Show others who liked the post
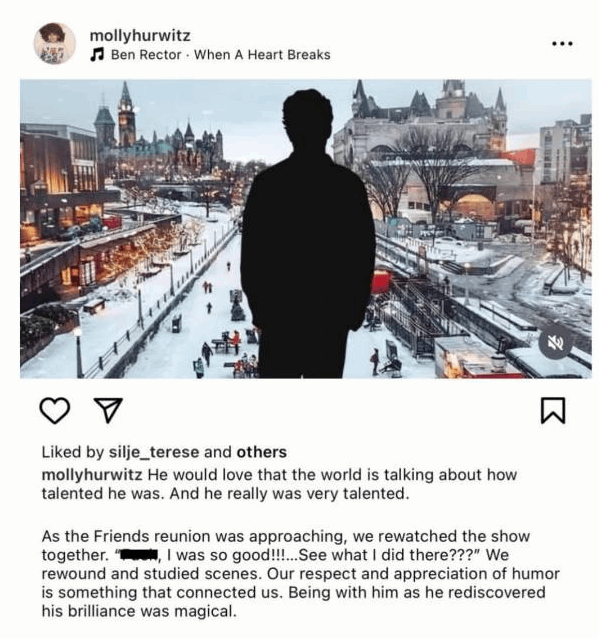The width and height of the screenshot is (599, 639). coord(262,452)
